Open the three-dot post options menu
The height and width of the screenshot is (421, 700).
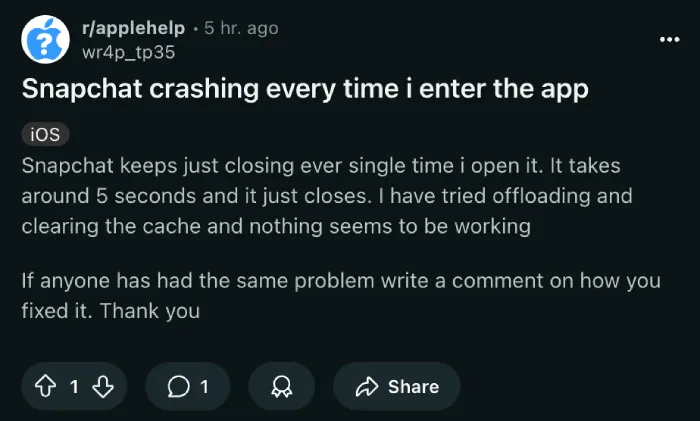click(670, 40)
